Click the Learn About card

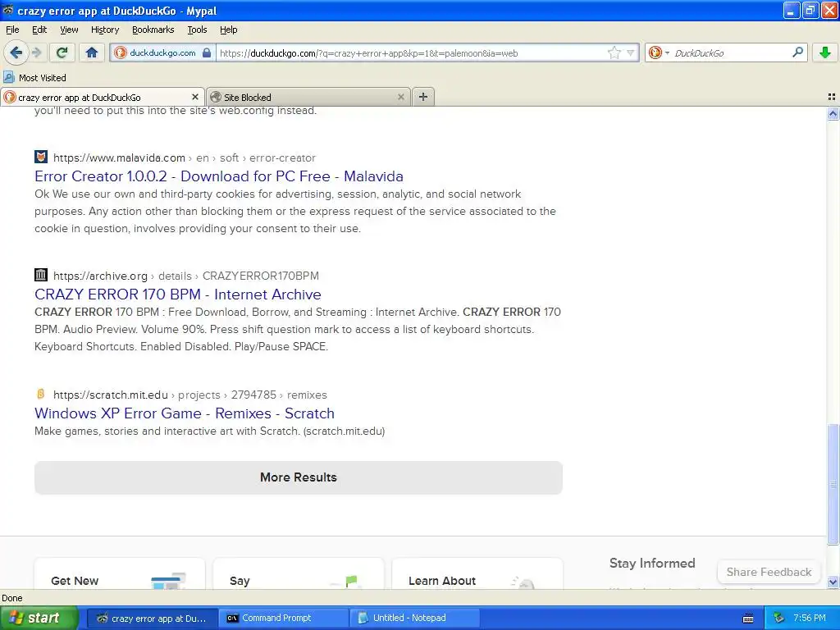(x=477, y=573)
